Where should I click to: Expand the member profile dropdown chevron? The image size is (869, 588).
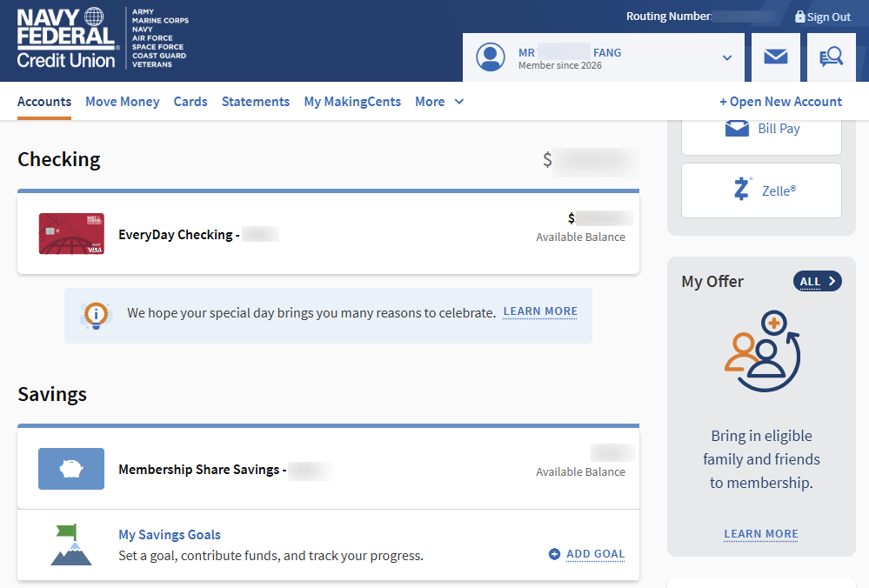coord(727,57)
